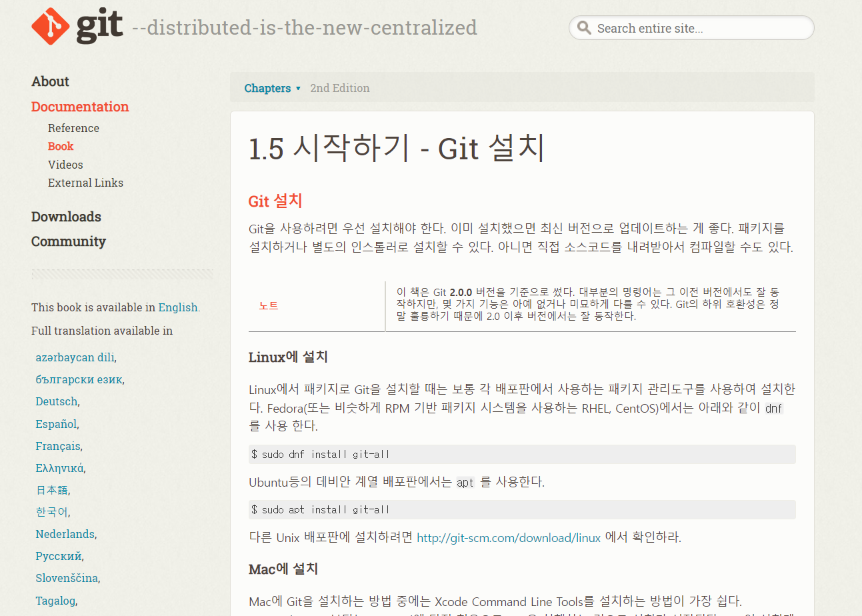Viewport: 862px width, 616px height.
Task: Open the Slovenščina translation
Action: (67, 578)
